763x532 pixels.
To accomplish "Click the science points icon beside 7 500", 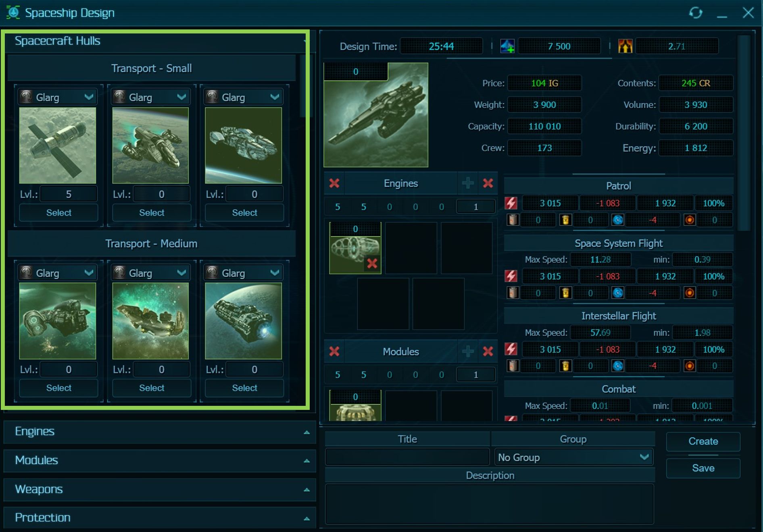I will click(507, 46).
